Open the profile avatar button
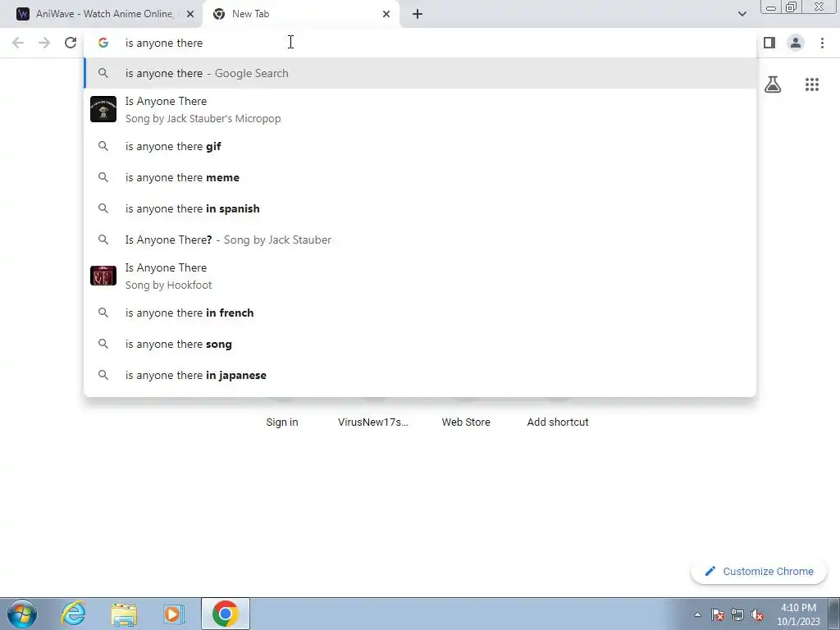Viewport: 840px width, 630px height. coord(796,43)
